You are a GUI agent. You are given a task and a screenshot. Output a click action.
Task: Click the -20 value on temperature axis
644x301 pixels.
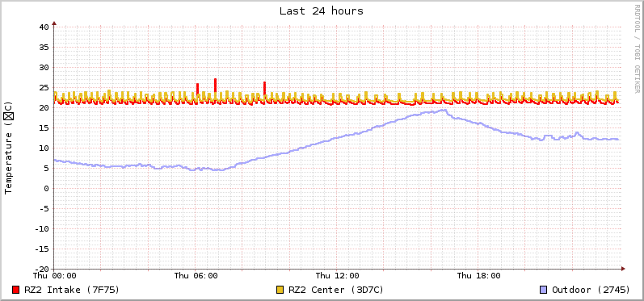point(41,269)
